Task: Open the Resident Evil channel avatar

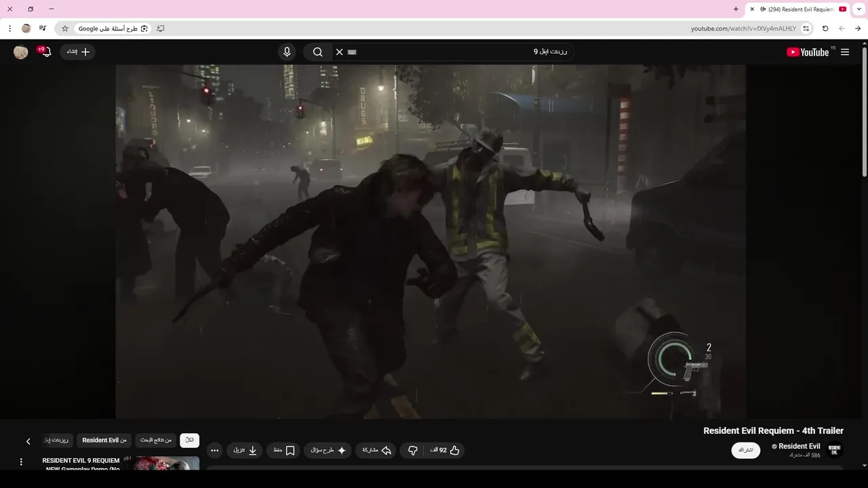Action: click(835, 450)
